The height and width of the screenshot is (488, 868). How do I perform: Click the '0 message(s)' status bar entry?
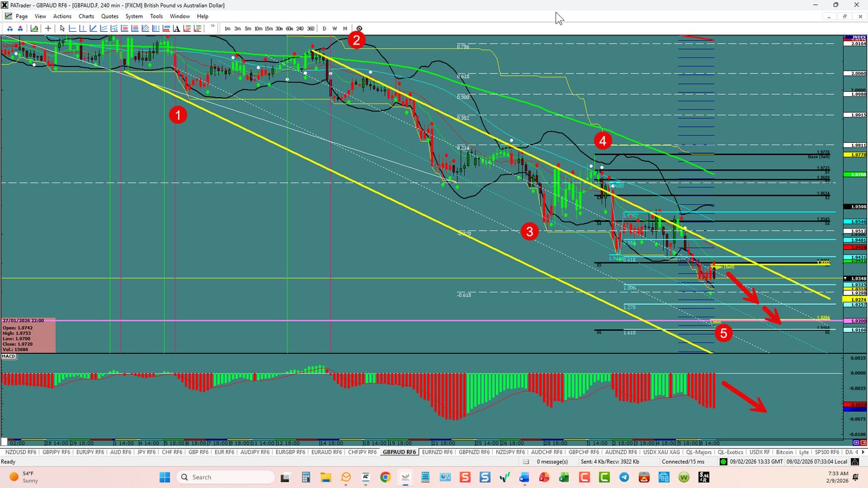[x=552, y=461]
